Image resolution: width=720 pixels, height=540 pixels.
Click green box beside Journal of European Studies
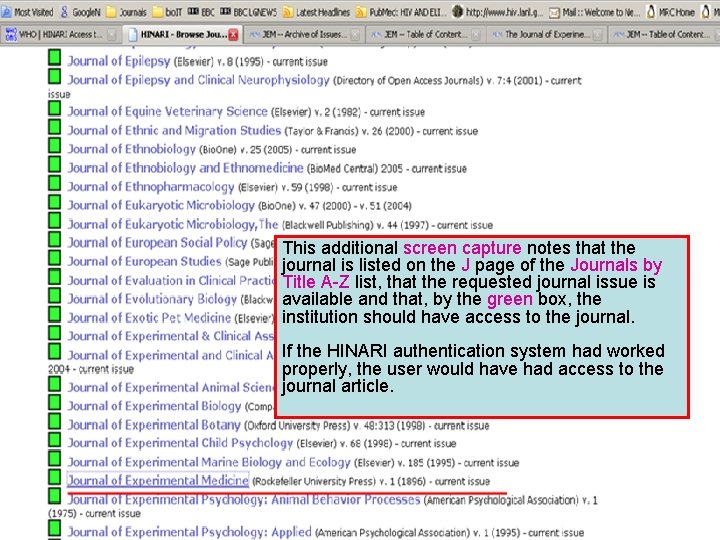tap(55, 258)
